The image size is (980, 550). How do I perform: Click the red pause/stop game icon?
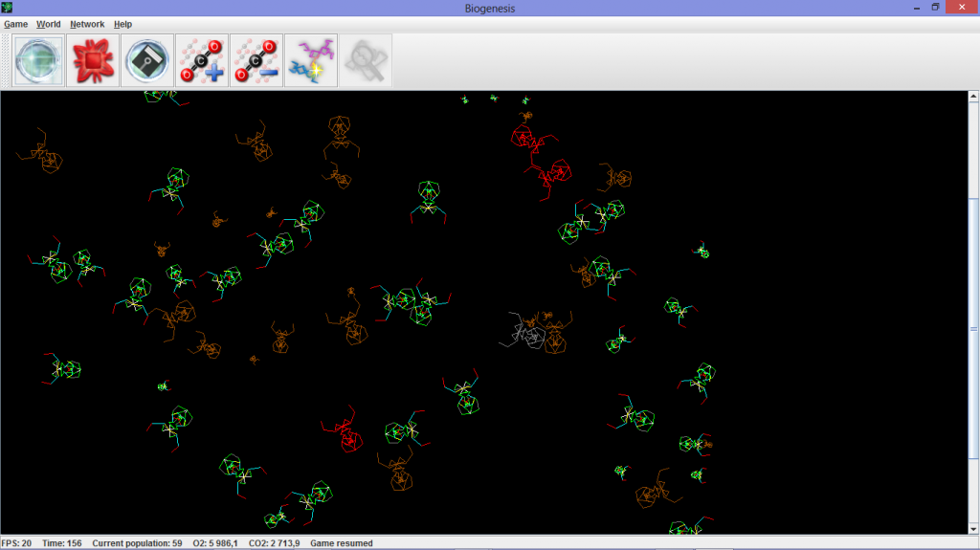click(93, 60)
